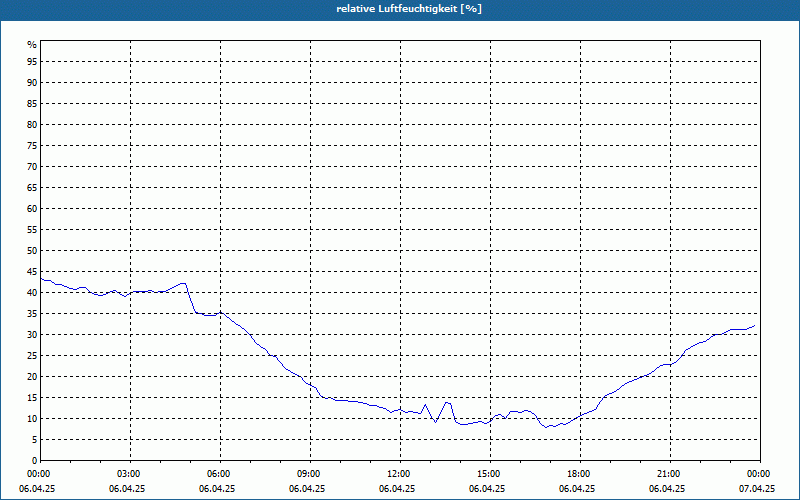Click the y-axis value 40
The image size is (800, 500).
coord(32,293)
